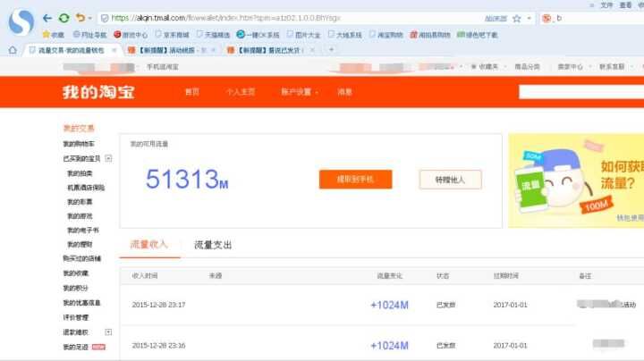
Task: Open the 天猫精选 bookmark
Action: pyautogui.click(x=213, y=35)
